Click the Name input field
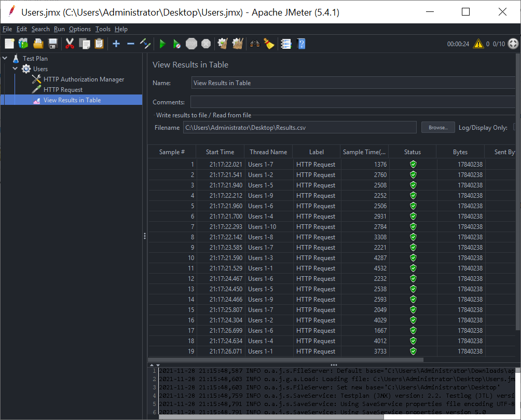Image resolution: width=521 pixels, height=420 pixels. click(353, 83)
